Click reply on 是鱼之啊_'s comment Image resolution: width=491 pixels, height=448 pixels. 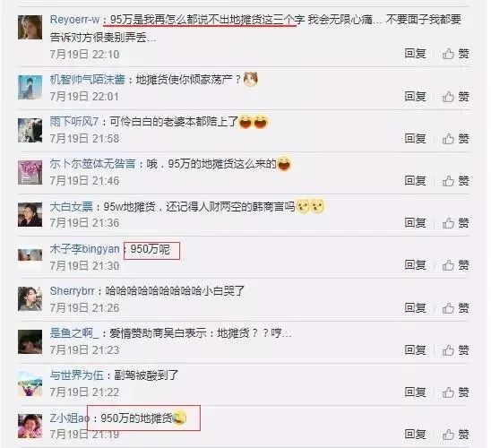click(x=415, y=349)
